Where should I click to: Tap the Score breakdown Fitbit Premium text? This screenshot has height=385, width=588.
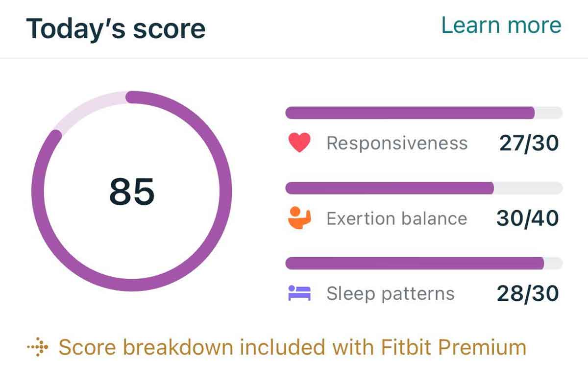[292, 348]
